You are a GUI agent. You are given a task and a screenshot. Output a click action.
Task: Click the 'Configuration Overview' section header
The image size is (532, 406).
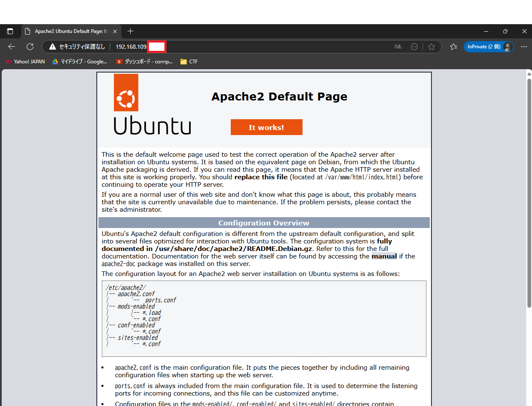tap(264, 223)
